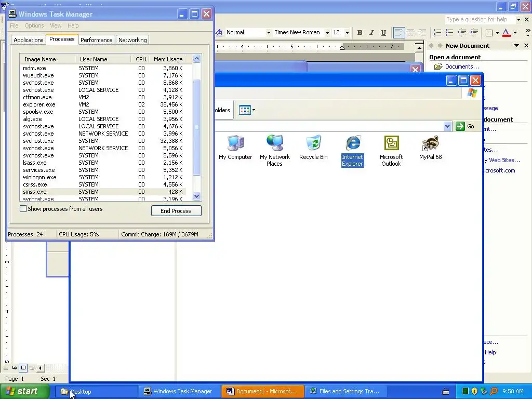Open Task Manager File menu
Viewport: 532px width, 399px height.
[x=14, y=25]
